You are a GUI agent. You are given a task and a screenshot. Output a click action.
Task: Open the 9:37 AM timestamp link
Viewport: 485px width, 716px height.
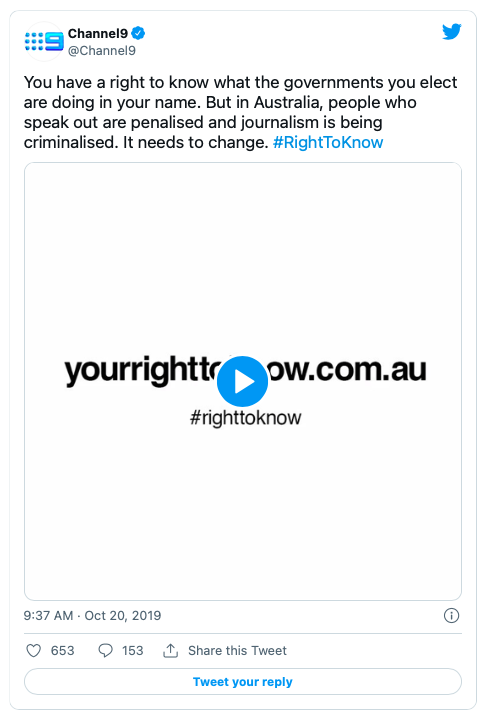(x=48, y=616)
